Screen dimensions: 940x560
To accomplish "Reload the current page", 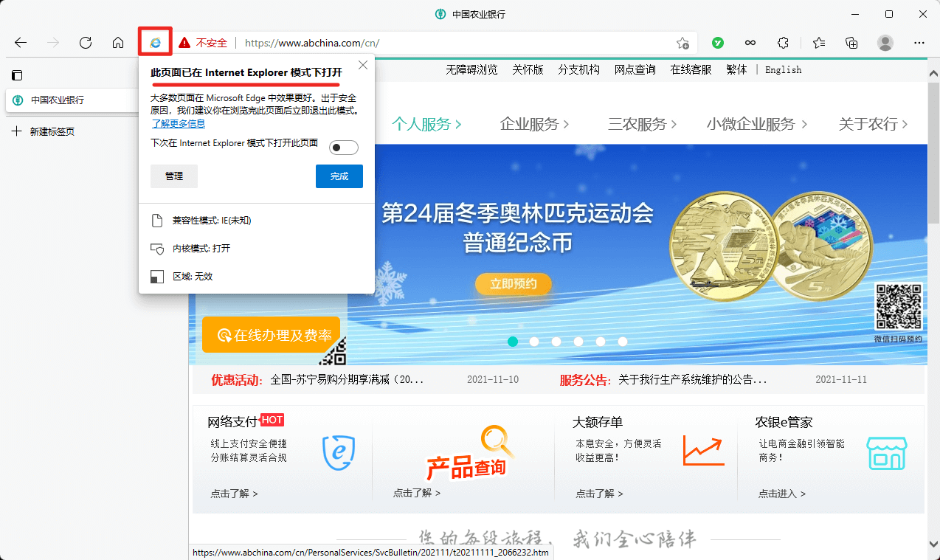I will (85, 43).
